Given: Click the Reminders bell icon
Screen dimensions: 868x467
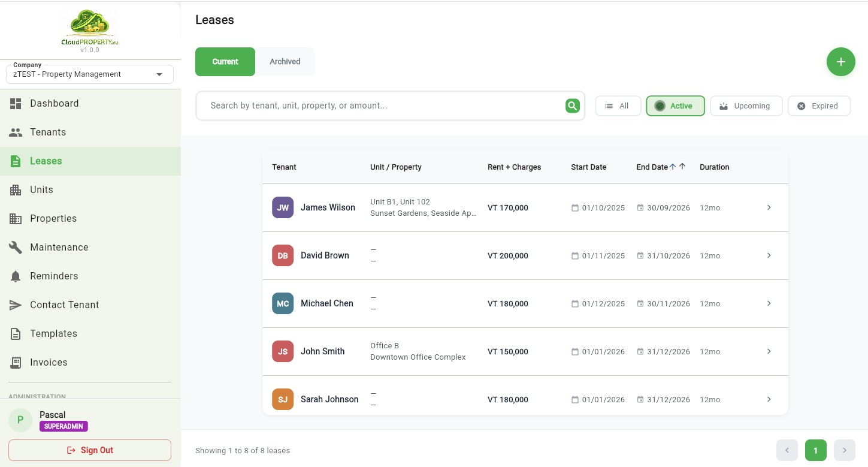Looking at the screenshot, I should (x=16, y=276).
